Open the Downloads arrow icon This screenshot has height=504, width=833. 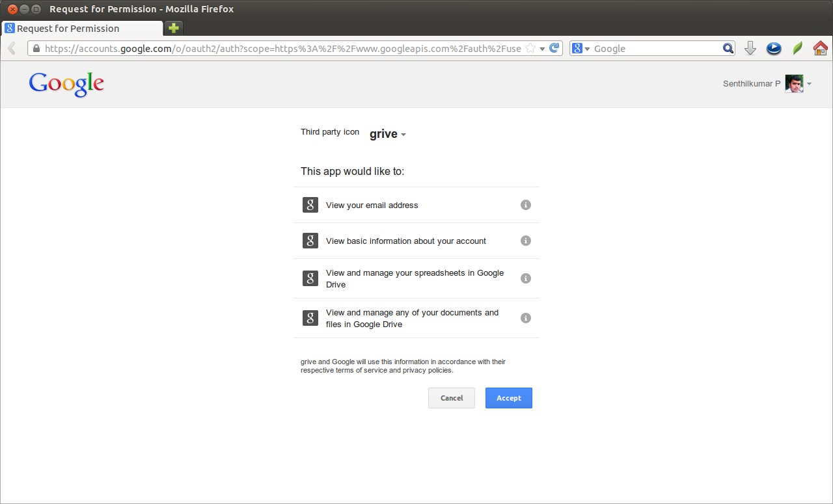click(750, 48)
